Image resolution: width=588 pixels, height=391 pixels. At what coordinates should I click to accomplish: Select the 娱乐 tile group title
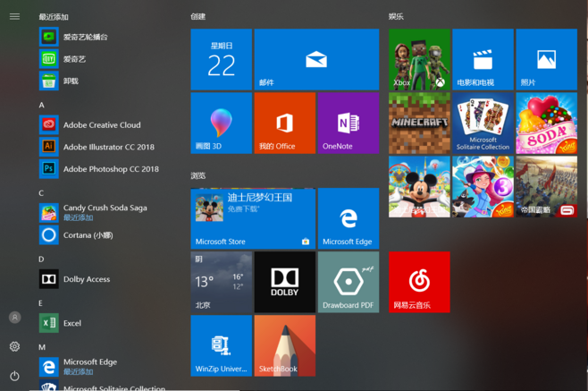pyautogui.click(x=396, y=16)
